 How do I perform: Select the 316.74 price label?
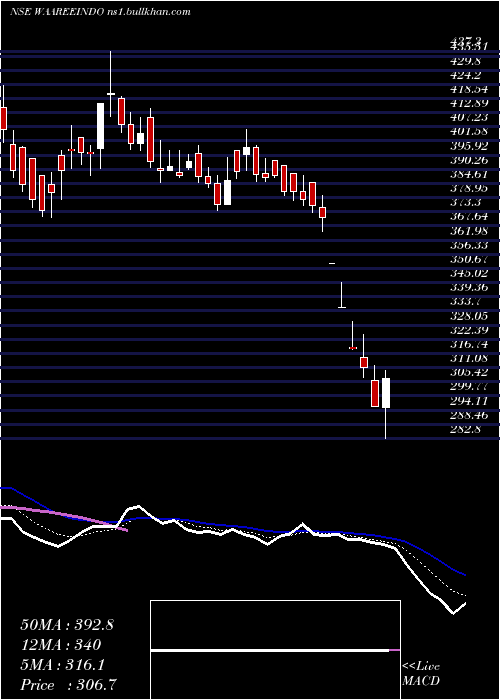pyautogui.click(x=471, y=344)
